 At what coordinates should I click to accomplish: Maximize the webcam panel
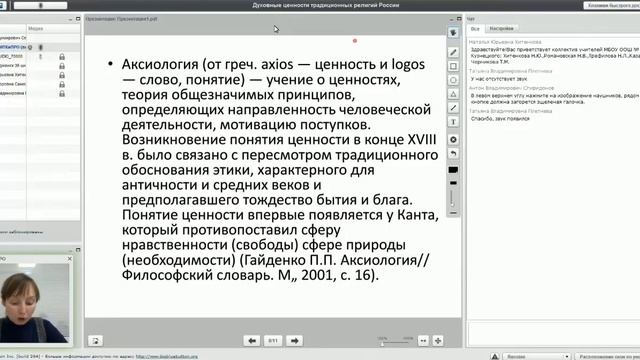pos(78,250)
